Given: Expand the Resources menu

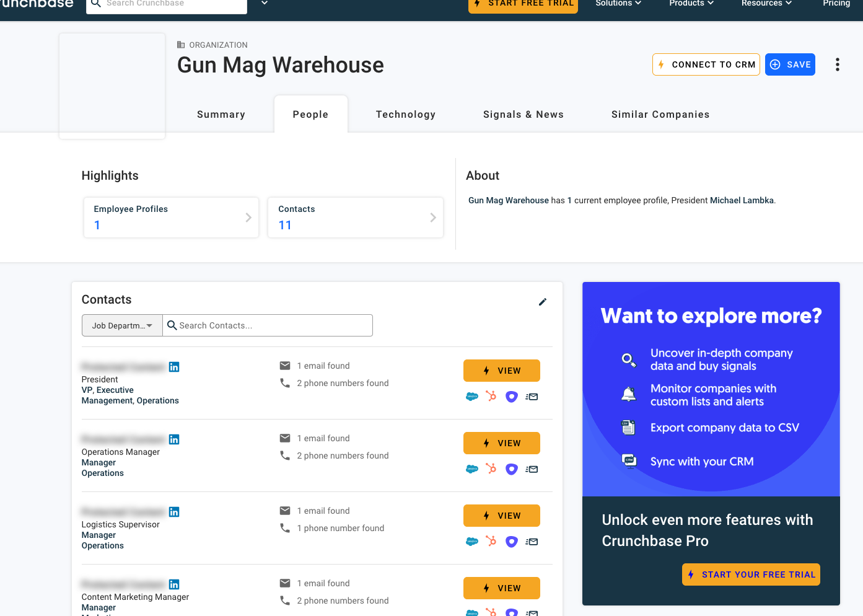Looking at the screenshot, I should tap(766, 3).
